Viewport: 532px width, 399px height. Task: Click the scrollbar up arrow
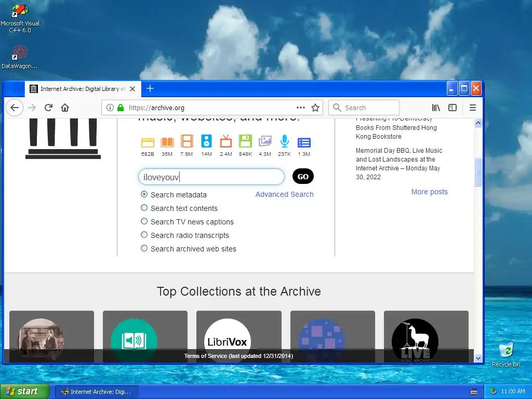(478, 123)
